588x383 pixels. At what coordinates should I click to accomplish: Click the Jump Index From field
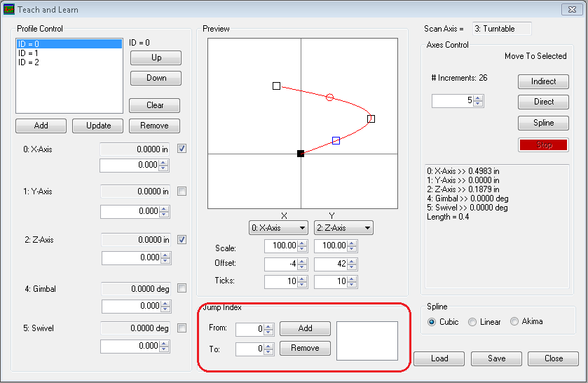pyautogui.click(x=249, y=329)
